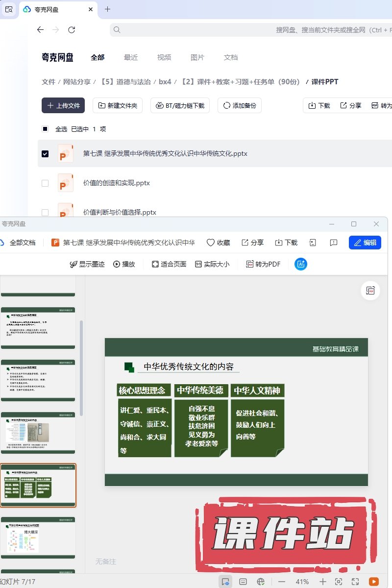
Task: Check the 价值的创造和实现.pptx checkbox
Action: 45,183
